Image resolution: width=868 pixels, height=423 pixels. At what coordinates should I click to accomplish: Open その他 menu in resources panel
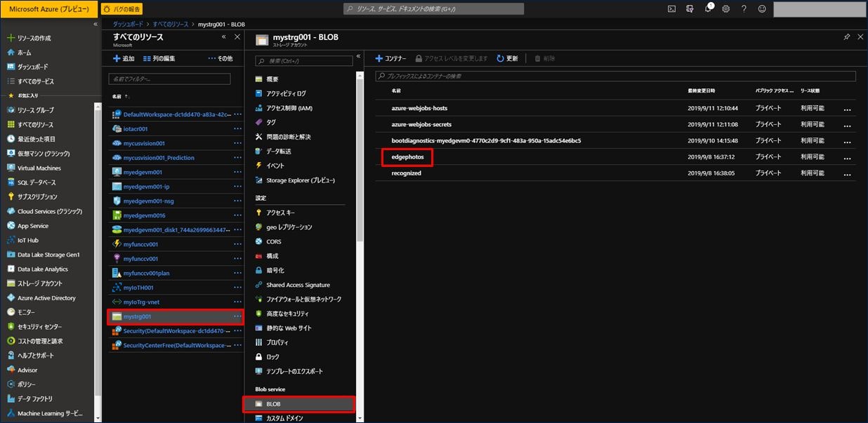(221, 58)
